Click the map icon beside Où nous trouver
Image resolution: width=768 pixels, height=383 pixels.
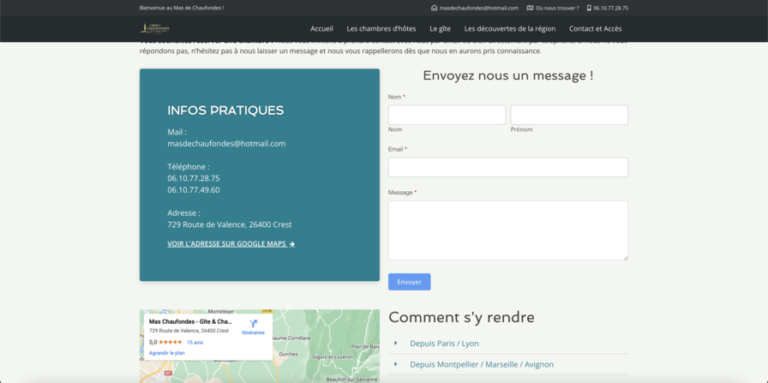[530, 8]
